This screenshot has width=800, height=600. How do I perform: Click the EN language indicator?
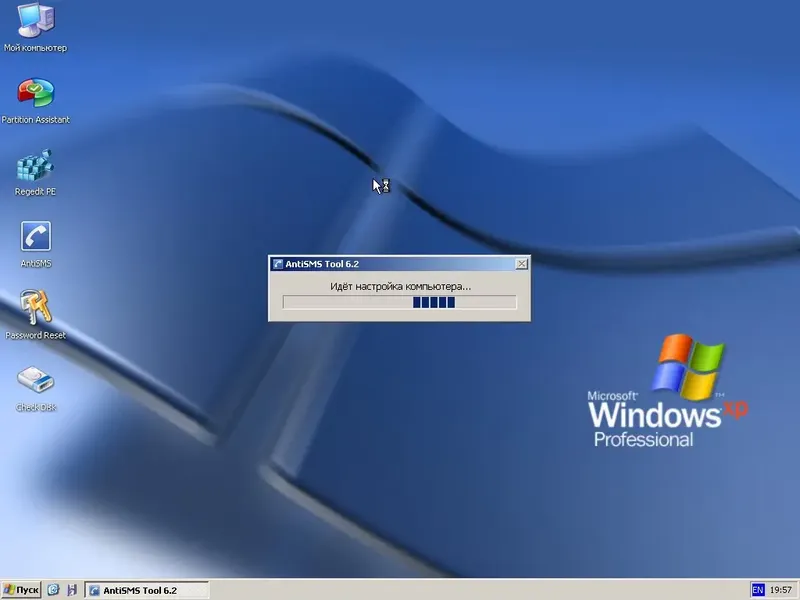point(758,590)
